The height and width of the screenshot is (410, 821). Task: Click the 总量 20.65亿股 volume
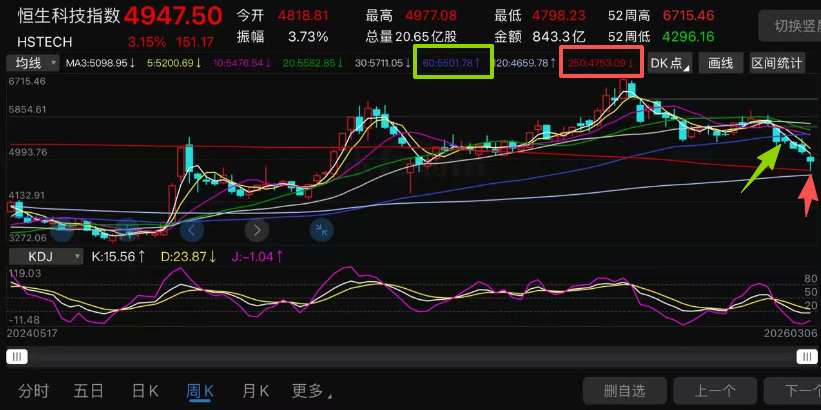click(x=411, y=37)
